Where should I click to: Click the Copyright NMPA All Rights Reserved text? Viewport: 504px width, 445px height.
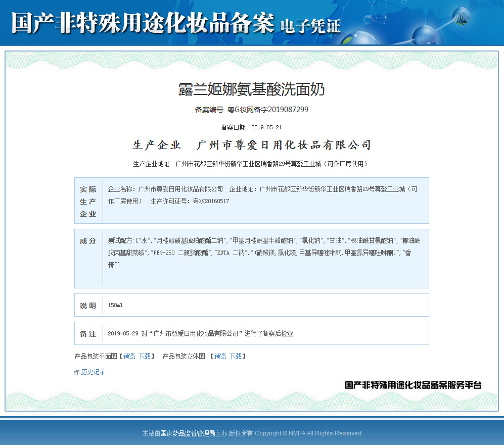pyautogui.click(x=308, y=433)
